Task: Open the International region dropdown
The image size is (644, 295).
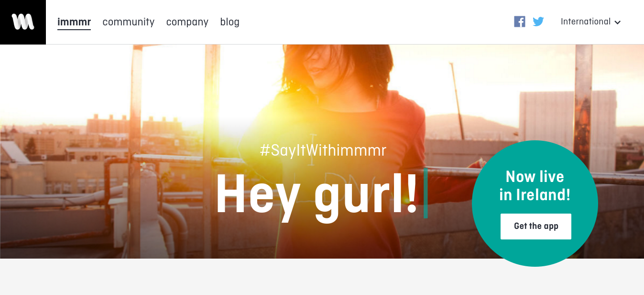Action: [x=586, y=22]
